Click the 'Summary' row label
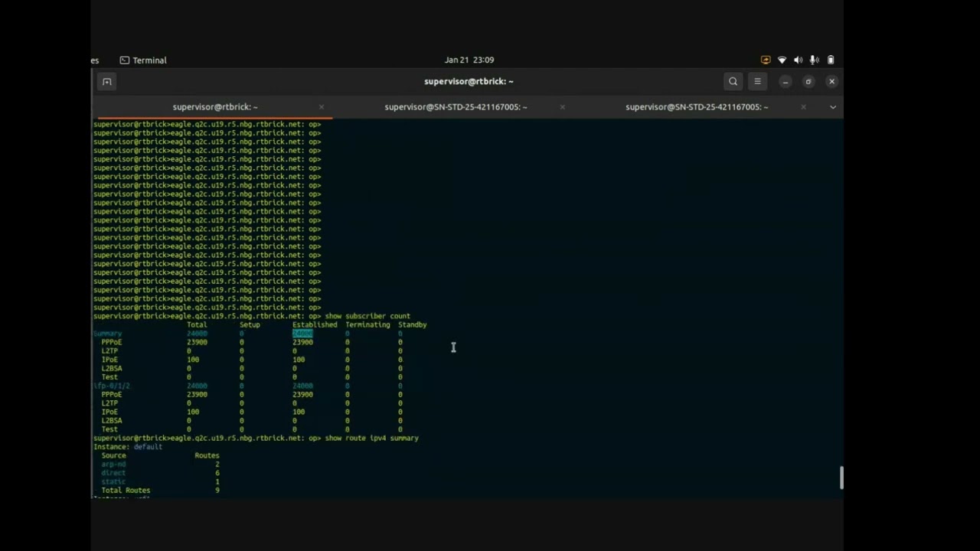The image size is (980, 551). [108, 334]
